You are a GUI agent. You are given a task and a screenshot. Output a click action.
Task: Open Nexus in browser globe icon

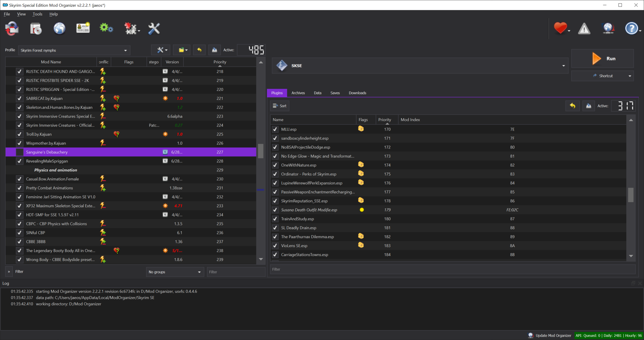click(x=59, y=29)
